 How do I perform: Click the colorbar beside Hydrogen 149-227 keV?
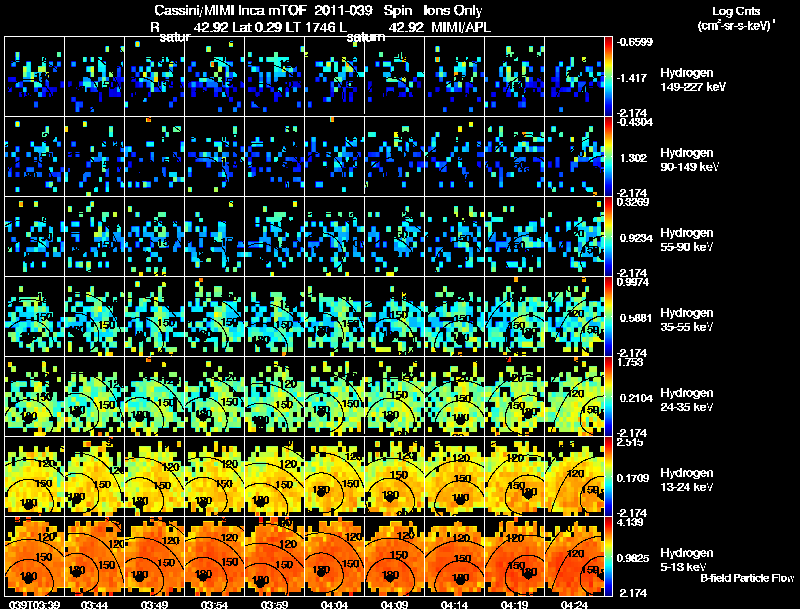(x=608, y=76)
